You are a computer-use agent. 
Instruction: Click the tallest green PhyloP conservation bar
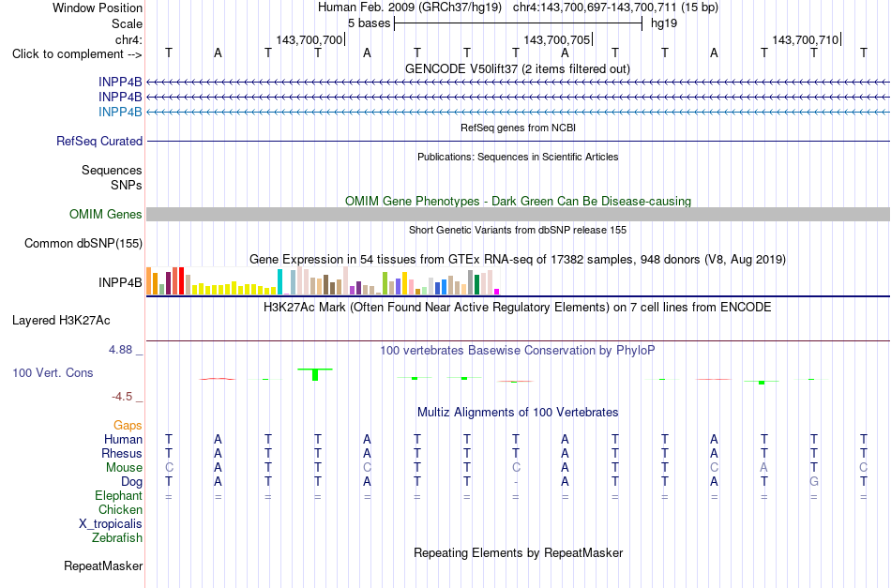(315, 374)
